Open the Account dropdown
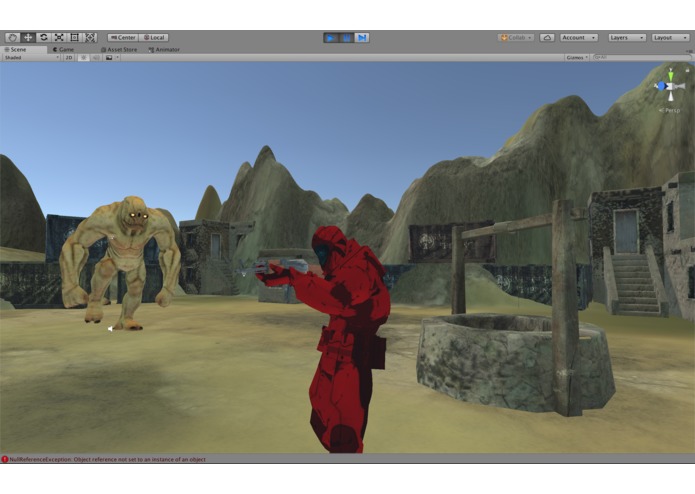This screenshot has height=494, width=695. click(579, 38)
